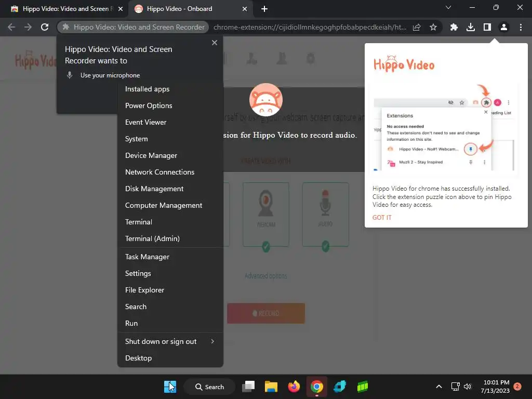Close the Hippo Video: Video and Screen tab

point(121,9)
